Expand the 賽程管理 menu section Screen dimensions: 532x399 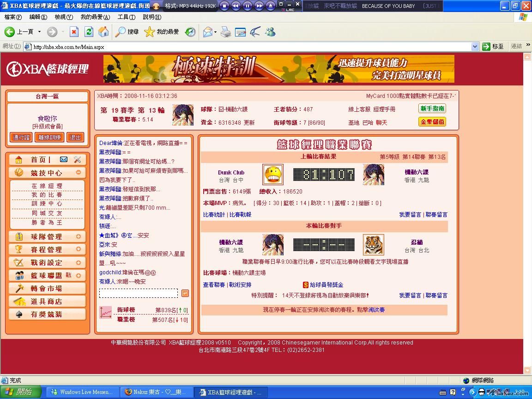click(79, 249)
